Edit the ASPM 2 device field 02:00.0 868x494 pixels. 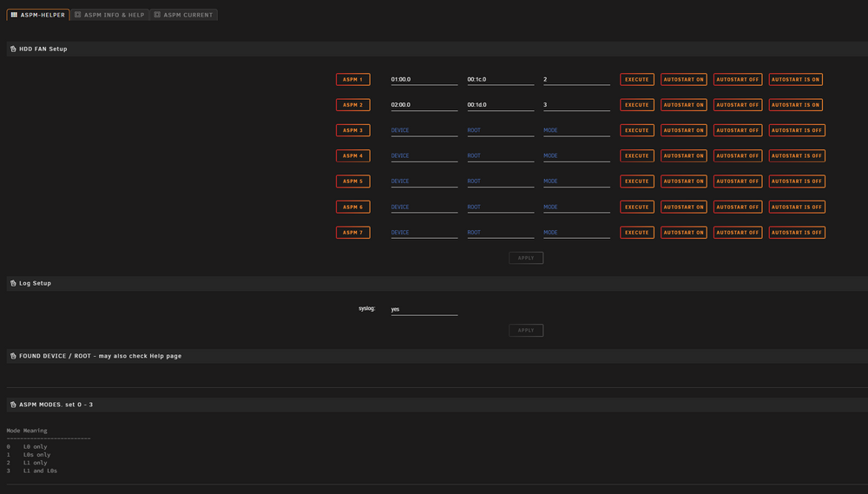(424, 105)
